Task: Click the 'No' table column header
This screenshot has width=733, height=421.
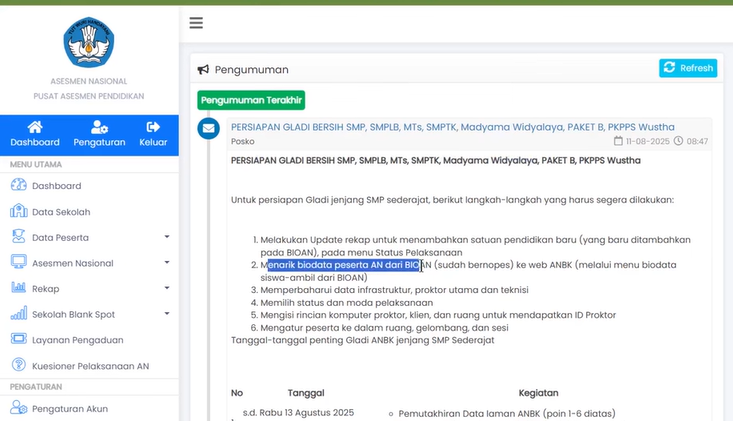Action: pos(237,393)
